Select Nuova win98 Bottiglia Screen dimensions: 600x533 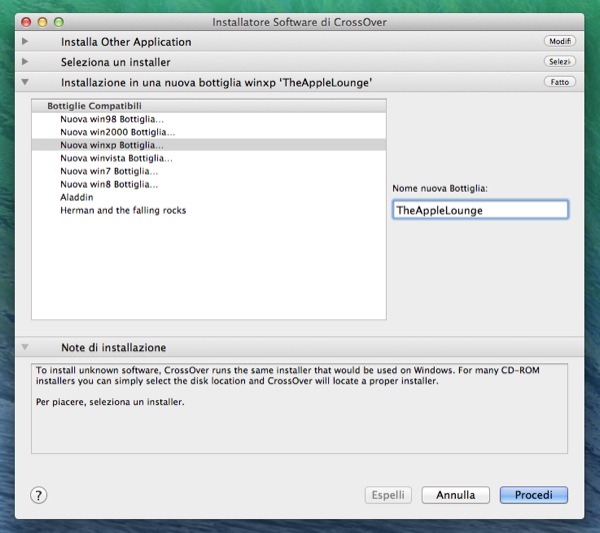click(x=209, y=119)
